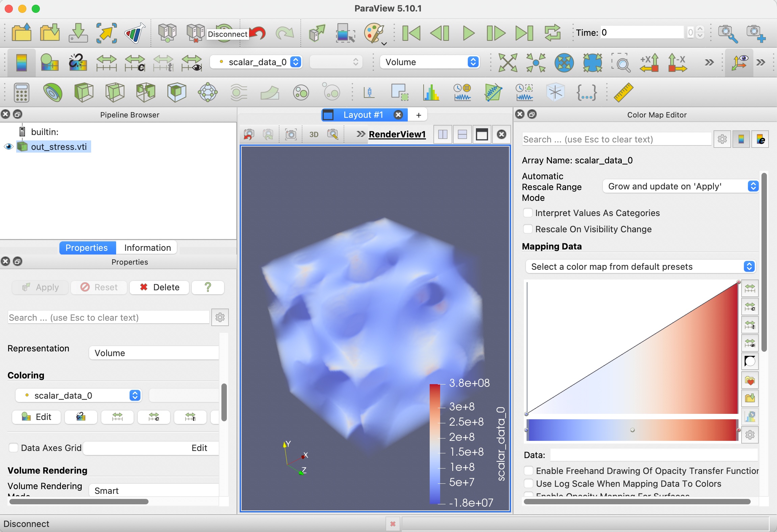
Task: Toggle color legend visibility icon
Action: pos(21,62)
